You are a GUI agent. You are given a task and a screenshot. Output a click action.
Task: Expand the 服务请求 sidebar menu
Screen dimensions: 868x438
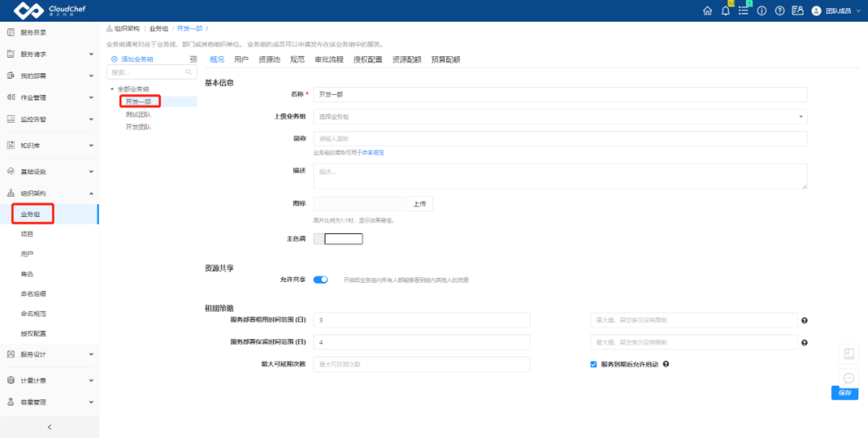pyautogui.click(x=92, y=55)
